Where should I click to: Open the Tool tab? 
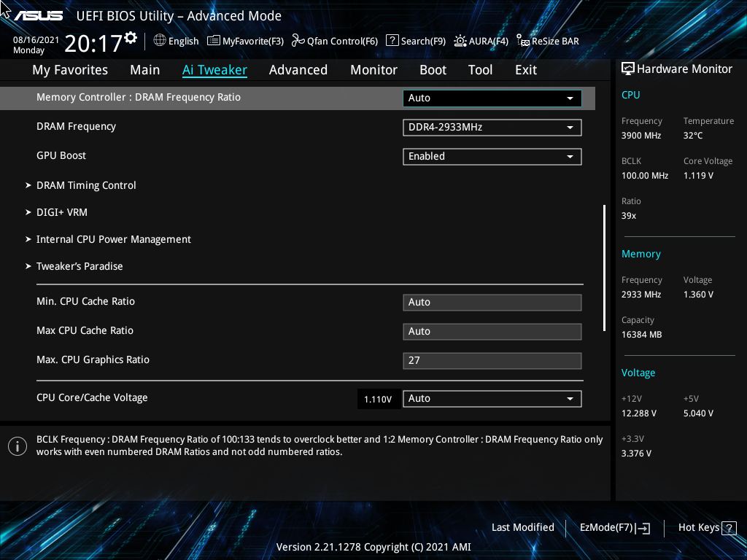click(x=480, y=70)
